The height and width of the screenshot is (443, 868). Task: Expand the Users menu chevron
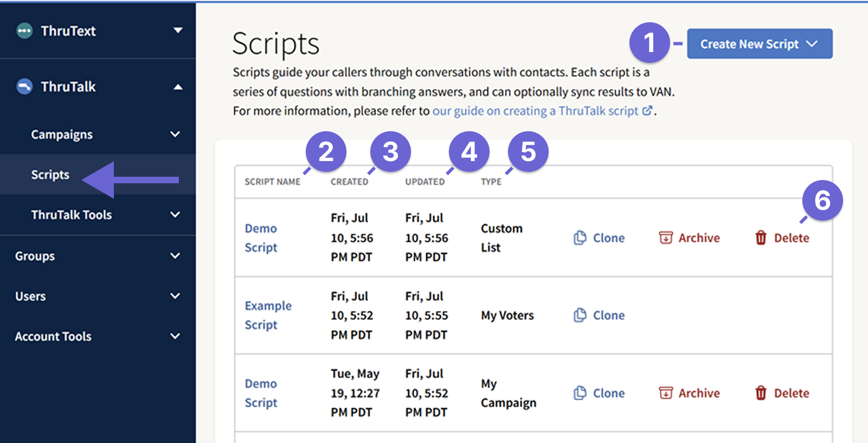pos(175,296)
